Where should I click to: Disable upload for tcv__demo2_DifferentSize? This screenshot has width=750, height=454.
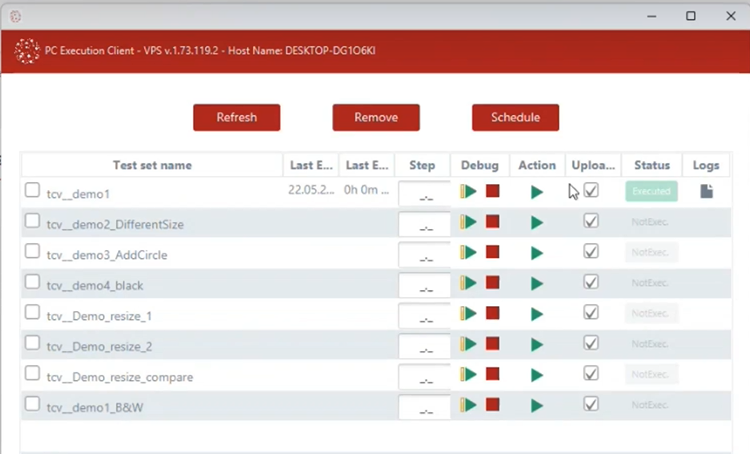coord(591,221)
